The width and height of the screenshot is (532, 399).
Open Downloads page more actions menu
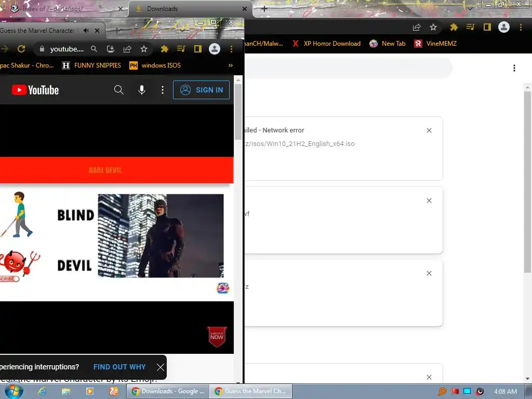(x=514, y=68)
